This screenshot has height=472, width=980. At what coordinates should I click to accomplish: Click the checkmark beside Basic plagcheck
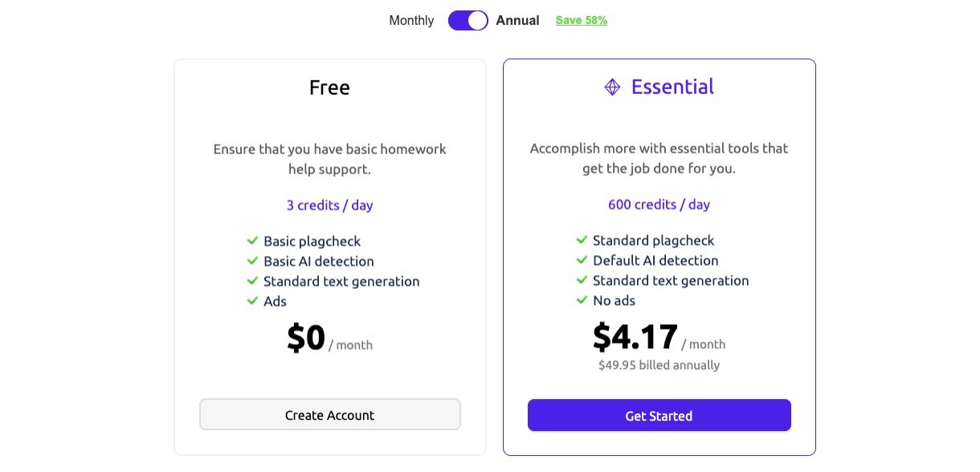(x=252, y=241)
